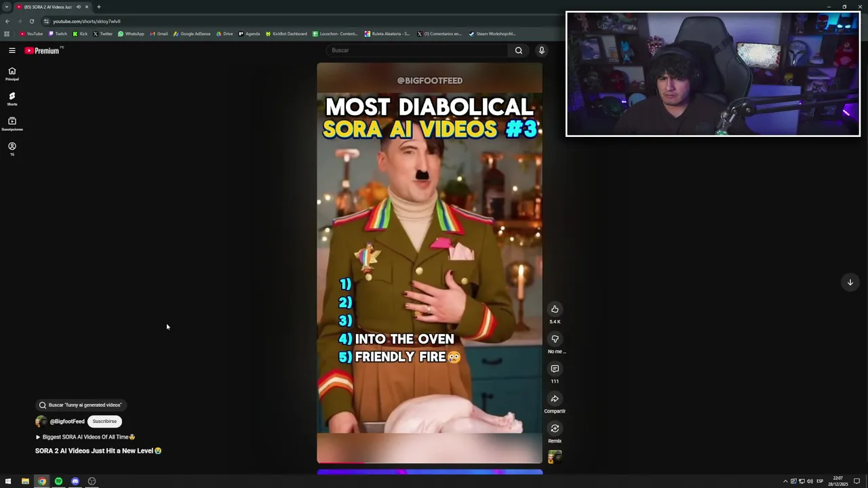This screenshot has height=488, width=868.
Task: Open the Locochon- Content bookmark
Action: 336,34
